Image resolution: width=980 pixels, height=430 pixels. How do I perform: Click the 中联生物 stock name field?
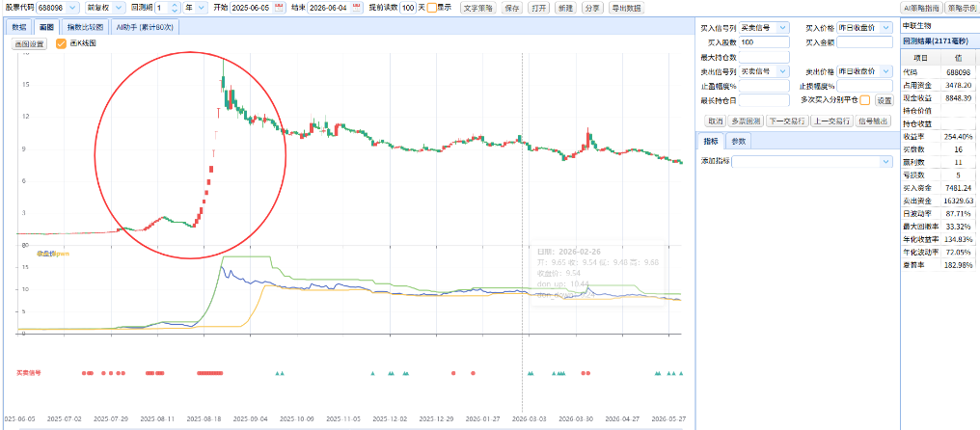tap(939, 26)
